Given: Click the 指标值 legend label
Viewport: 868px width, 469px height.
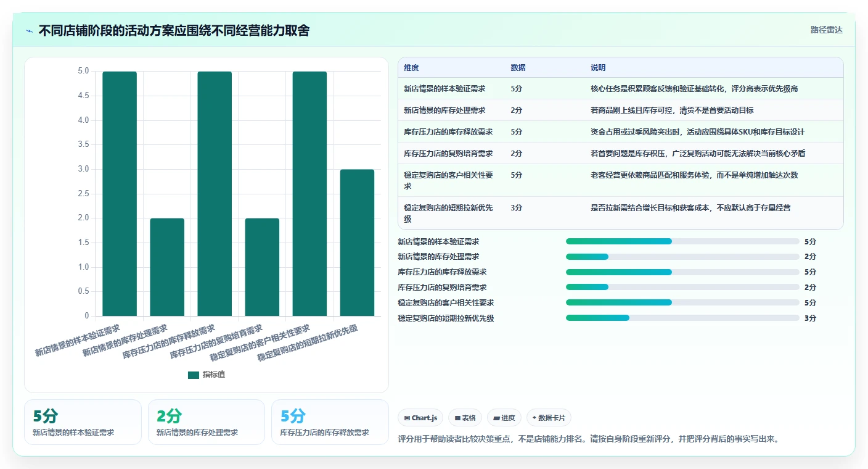Looking at the screenshot, I should (x=214, y=375).
